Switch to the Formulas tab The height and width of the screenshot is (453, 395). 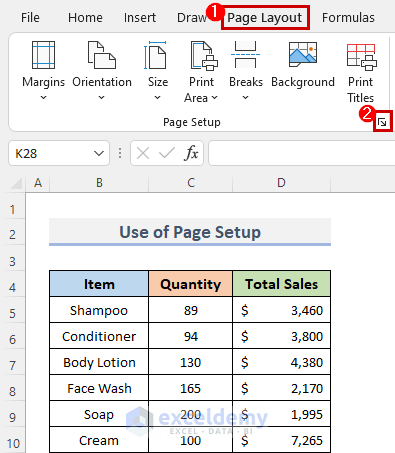[x=348, y=17]
